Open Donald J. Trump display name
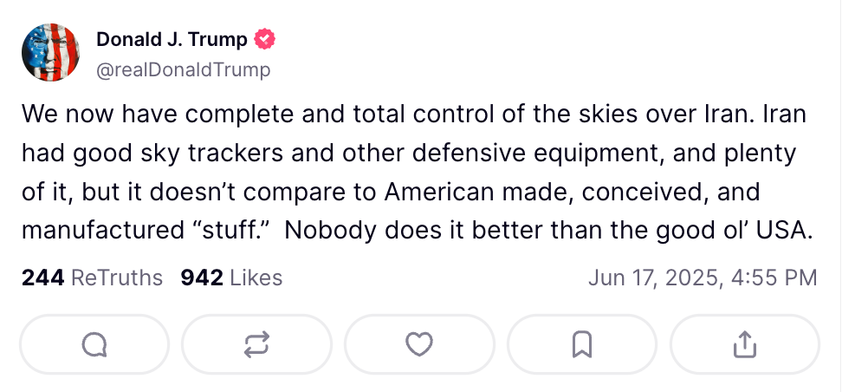Screen dimensions: 868x392 click(x=172, y=39)
